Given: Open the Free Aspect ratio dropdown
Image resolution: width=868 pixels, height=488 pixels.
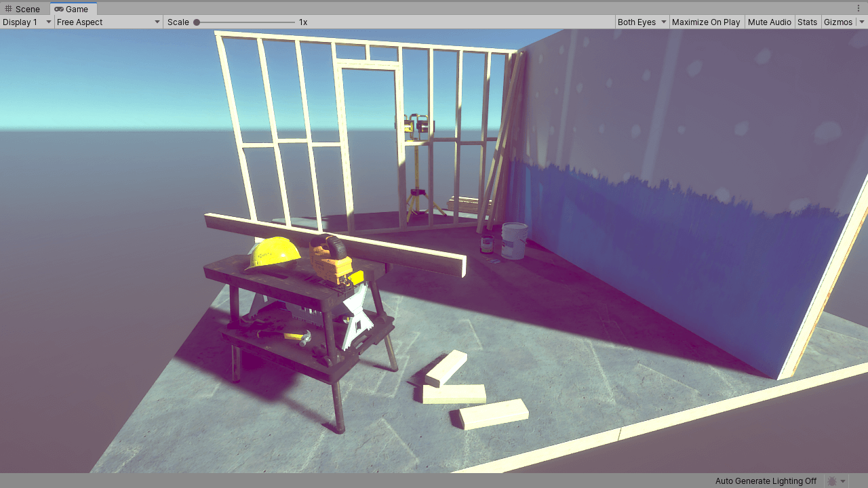Looking at the screenshot, I should (x=107, y=22).
